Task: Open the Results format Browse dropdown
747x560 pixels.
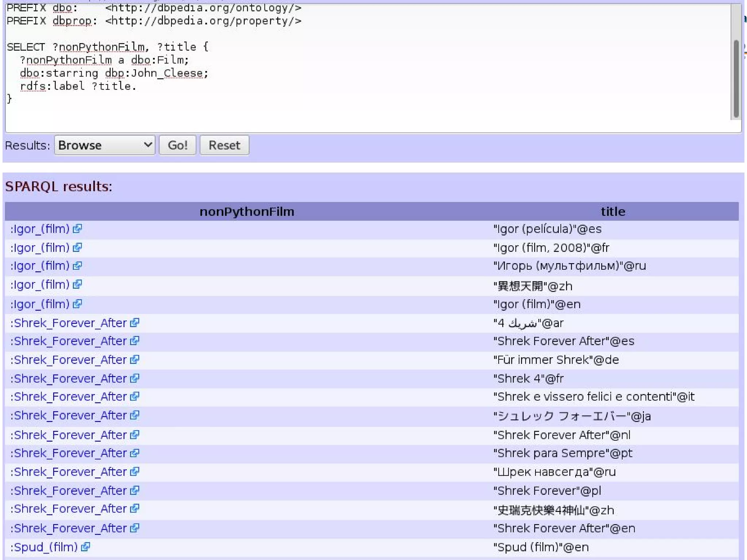Action: pyautogui.click(x=105, y=145)
